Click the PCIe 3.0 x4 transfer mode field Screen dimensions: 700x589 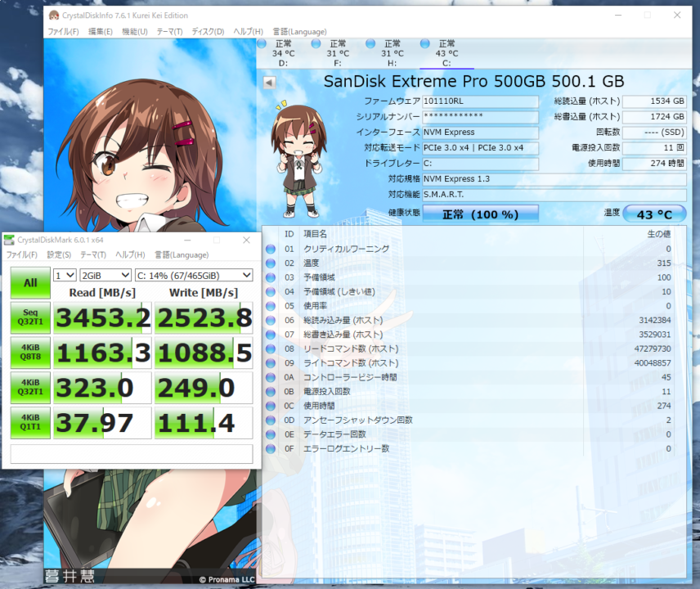pyautogui.click(x=480, y=148)
